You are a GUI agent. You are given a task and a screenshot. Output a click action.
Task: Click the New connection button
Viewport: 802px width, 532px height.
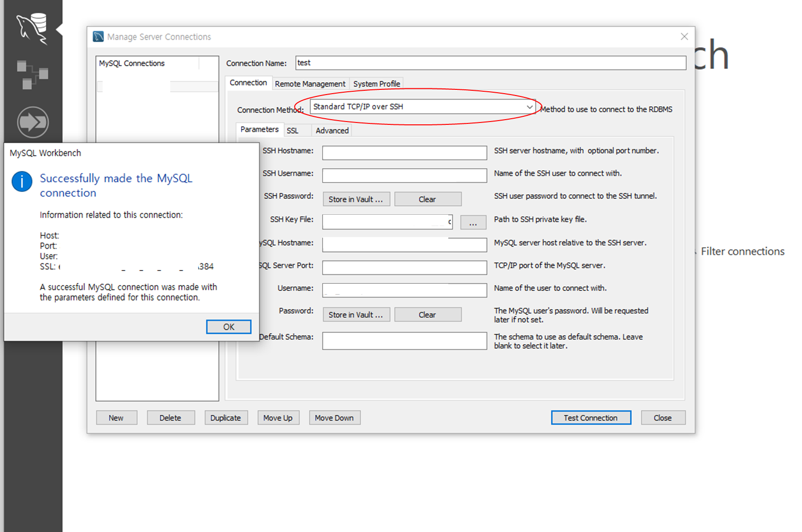116,418
